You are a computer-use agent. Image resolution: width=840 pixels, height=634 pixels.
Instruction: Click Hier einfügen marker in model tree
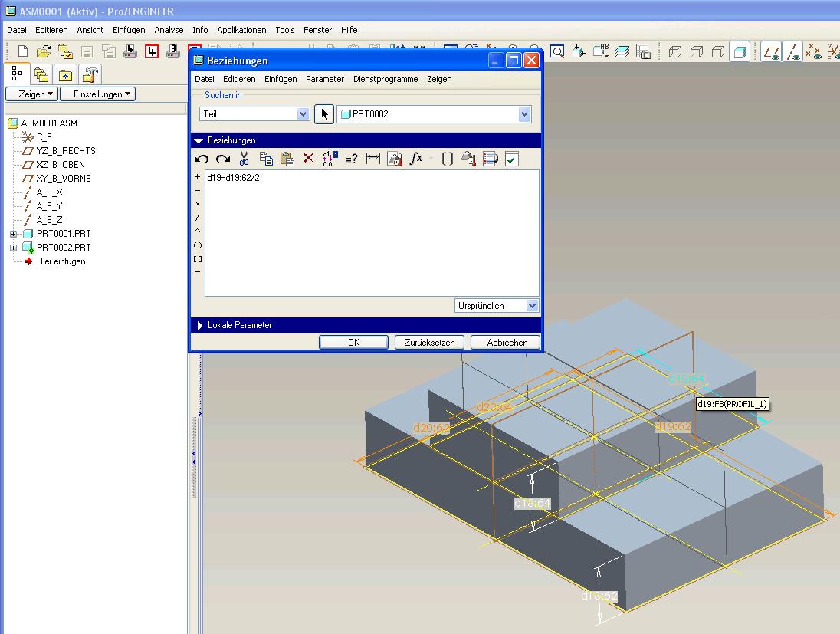point(61,261)
